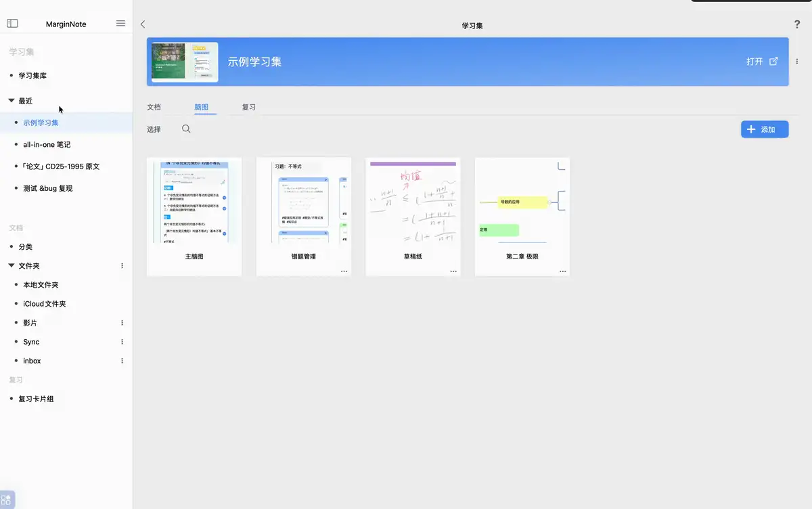Click the search magnifier icon
This screenshot has width=812, height=509.
pos(186,129)
